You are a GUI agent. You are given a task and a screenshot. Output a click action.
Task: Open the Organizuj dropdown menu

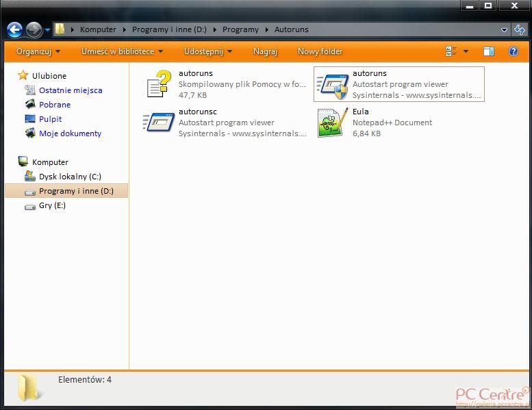tap(38, 51)
